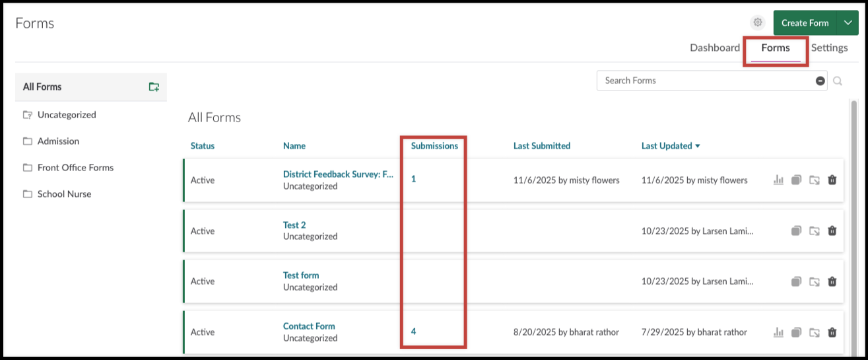Open the chart icon for Contact Form
868x360 pixels.
pos(778,332)
